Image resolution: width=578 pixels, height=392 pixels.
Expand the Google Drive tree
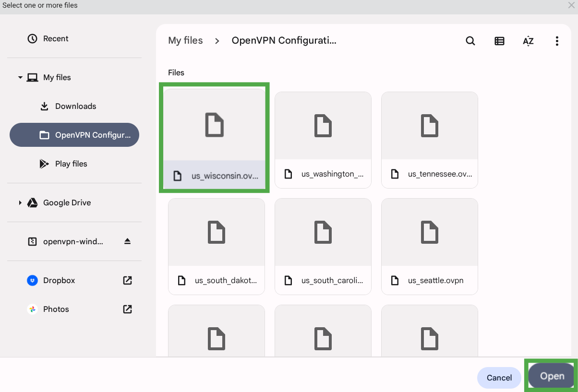20,202
